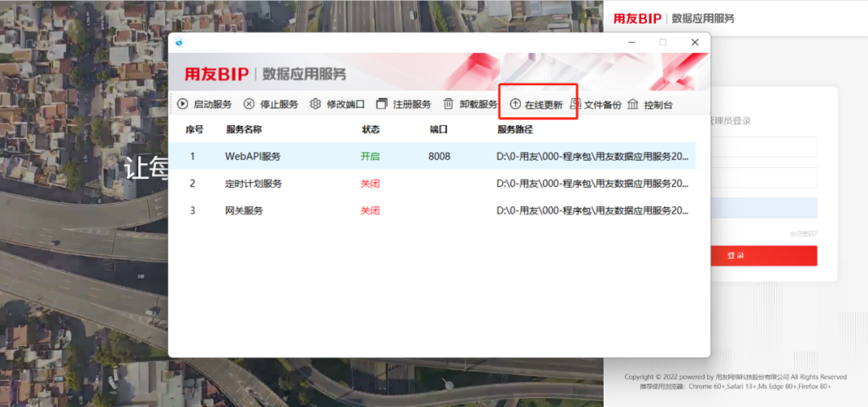Click the 启动服务 start service toolbar button
This screenshot has width=868, height=407.
(x=205, y=104)
